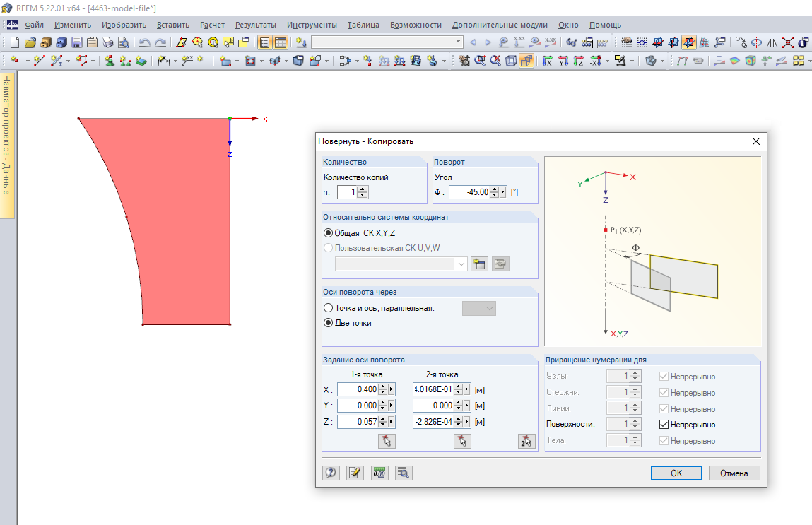Open units and decimals 0.00 button

pyautogui.click(x=379, y=473)
